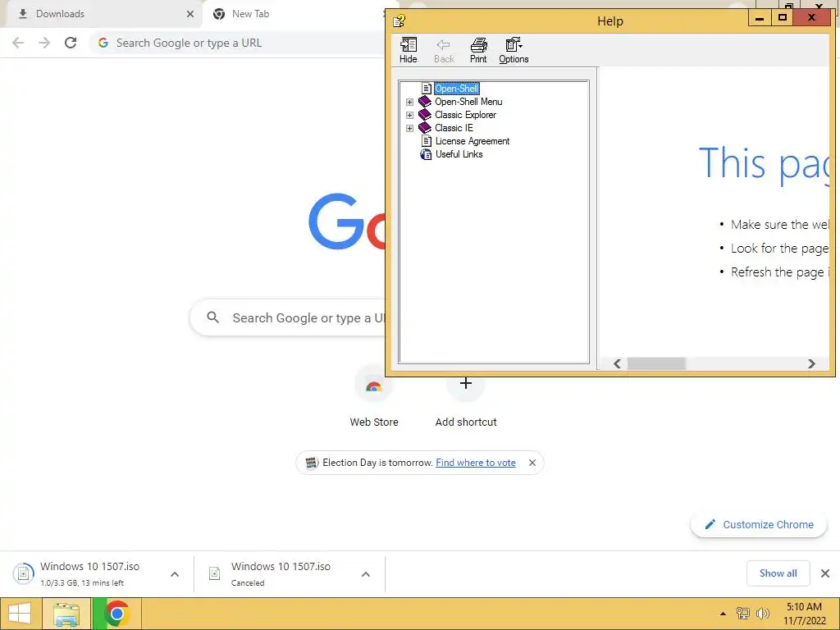Click the Chrome address bar
This screenshot has height=630, width=840.
click(x=239, y=43)
